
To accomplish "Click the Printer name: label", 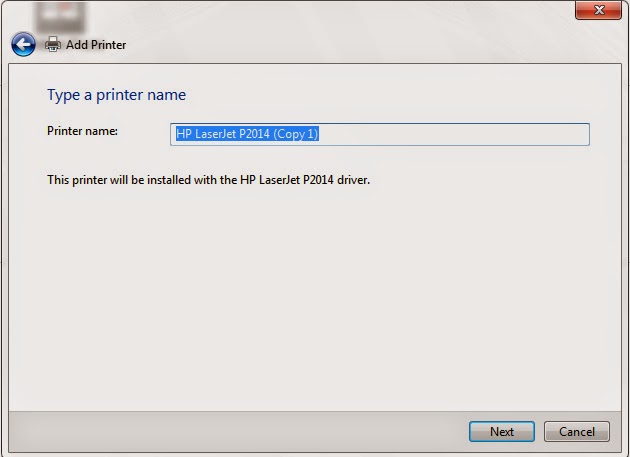I will [82, 131].
